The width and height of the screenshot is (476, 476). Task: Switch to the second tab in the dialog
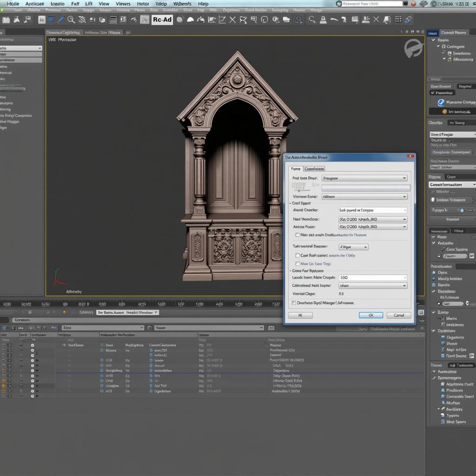click(314, 169)
